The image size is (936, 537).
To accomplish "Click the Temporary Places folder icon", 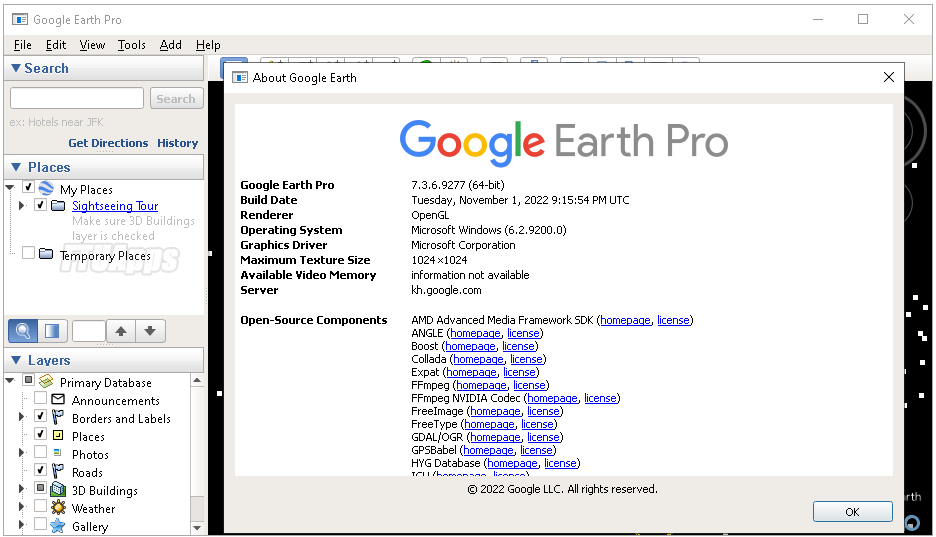I will coord(46,254).
